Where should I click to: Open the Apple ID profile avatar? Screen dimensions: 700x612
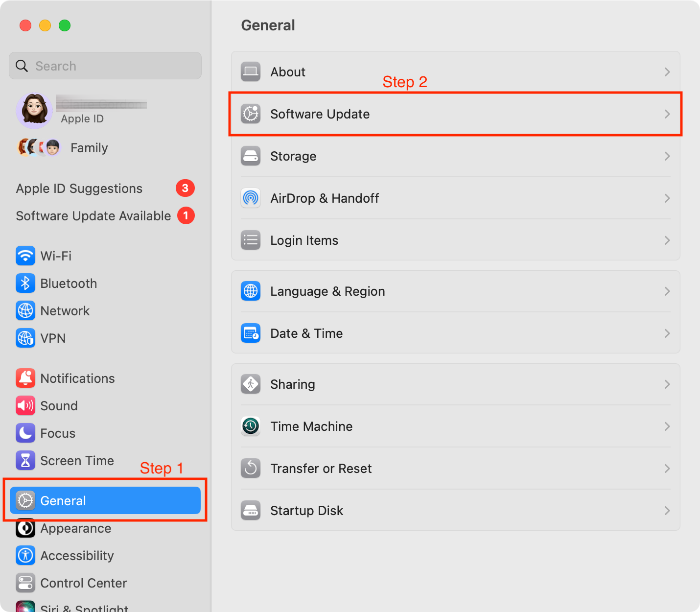pyautogui.click(x=34, y=110)
